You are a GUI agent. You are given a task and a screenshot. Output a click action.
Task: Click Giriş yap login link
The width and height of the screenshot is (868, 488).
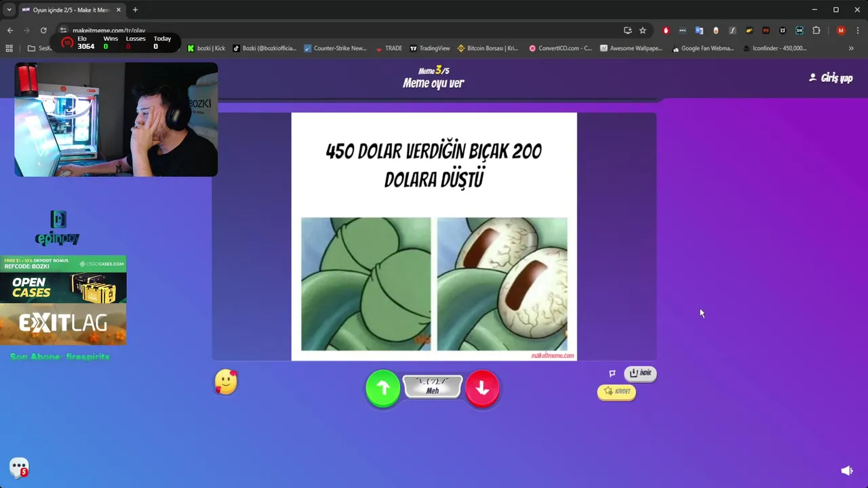[x=831, y=78]
